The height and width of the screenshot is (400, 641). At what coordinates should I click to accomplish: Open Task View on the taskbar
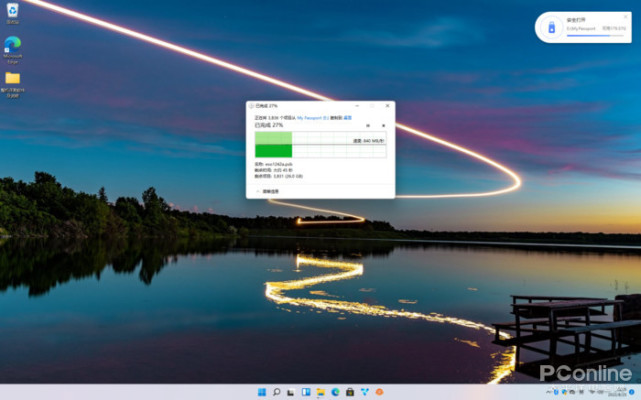point(291,392)
